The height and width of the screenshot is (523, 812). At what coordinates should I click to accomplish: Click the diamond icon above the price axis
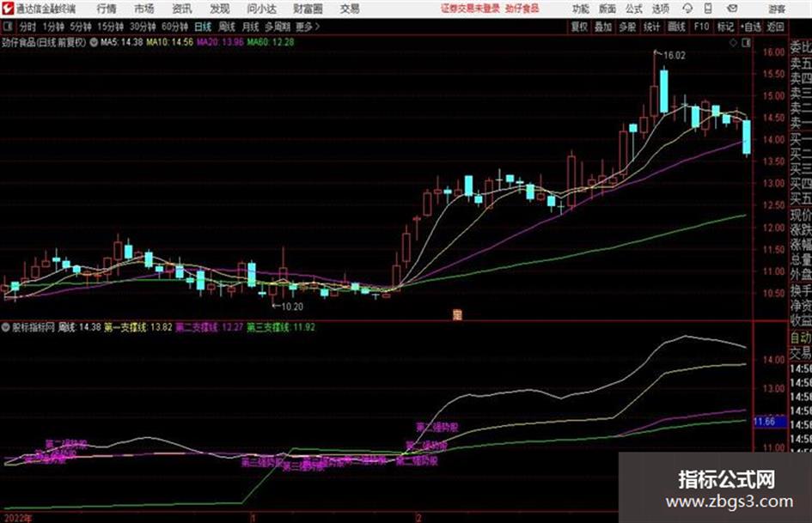coord(733,43)
